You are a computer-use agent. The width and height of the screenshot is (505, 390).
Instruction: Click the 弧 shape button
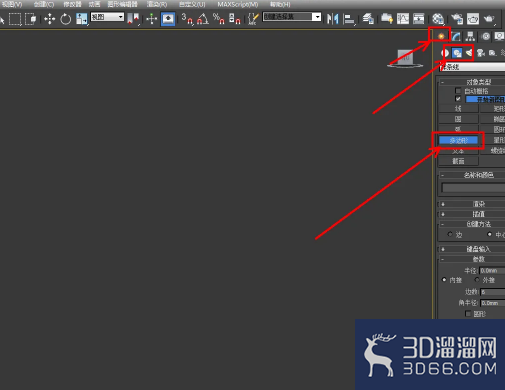click(x=458, y=129)
